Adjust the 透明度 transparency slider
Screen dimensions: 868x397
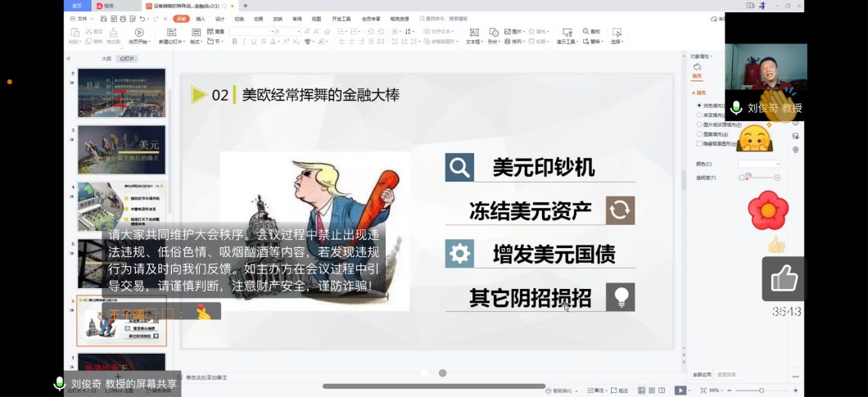759,178
